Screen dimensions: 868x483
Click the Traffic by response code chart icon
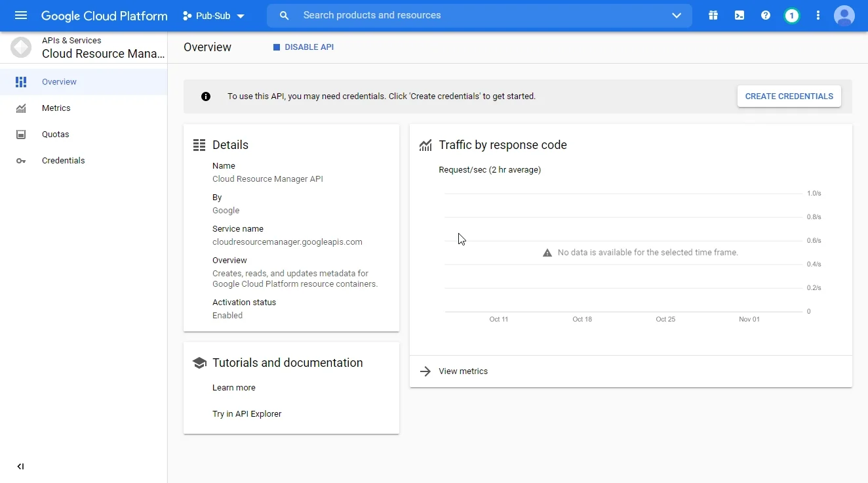[x=425, y=145]
